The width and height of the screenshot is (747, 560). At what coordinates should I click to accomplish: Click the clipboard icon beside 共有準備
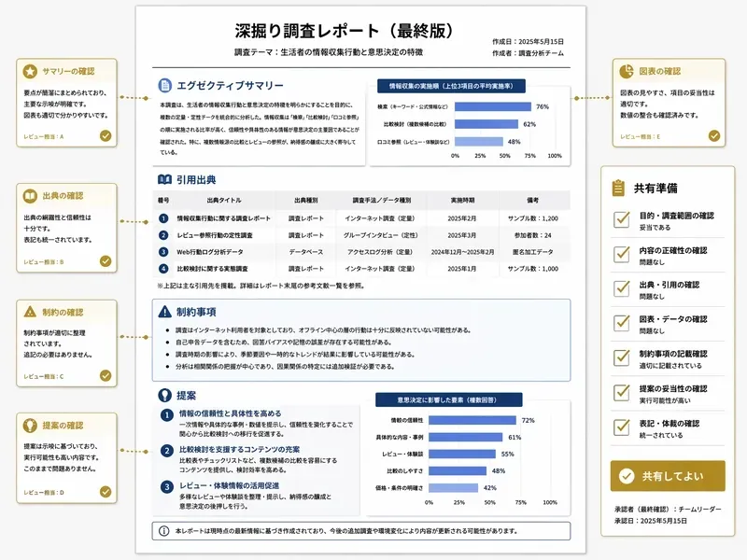(618, 188)
